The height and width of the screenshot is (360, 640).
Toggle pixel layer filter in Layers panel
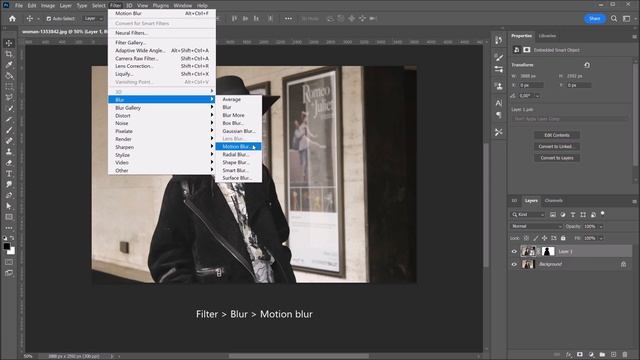point(553,214)
